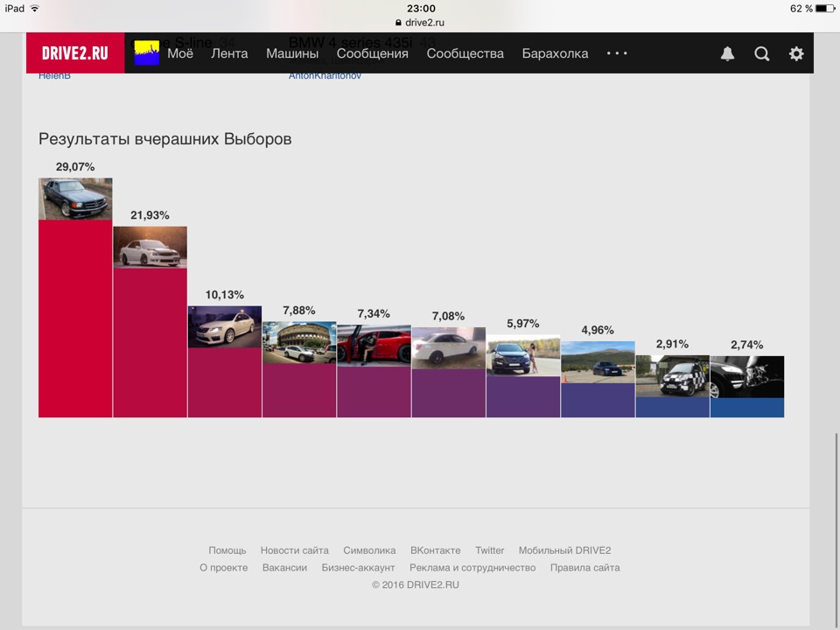This screenshot has width=840, height=630.
Task: Open the 2,74% black car photo
Action: click(x=746, y=376)
